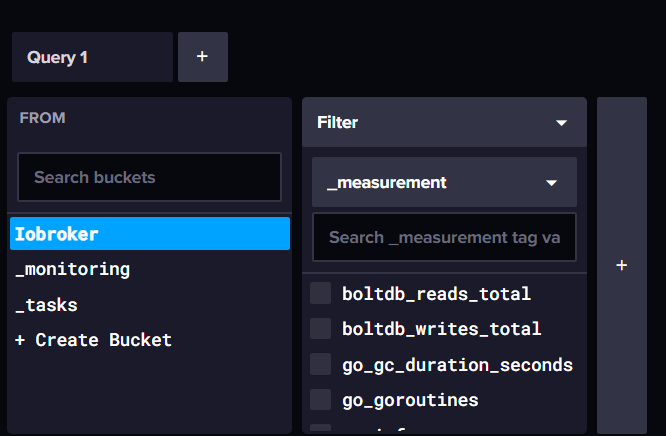Check the boltdb_writes_total measurement
The height and width of the screenshot is (436, 666).
(x=320, y=328)
